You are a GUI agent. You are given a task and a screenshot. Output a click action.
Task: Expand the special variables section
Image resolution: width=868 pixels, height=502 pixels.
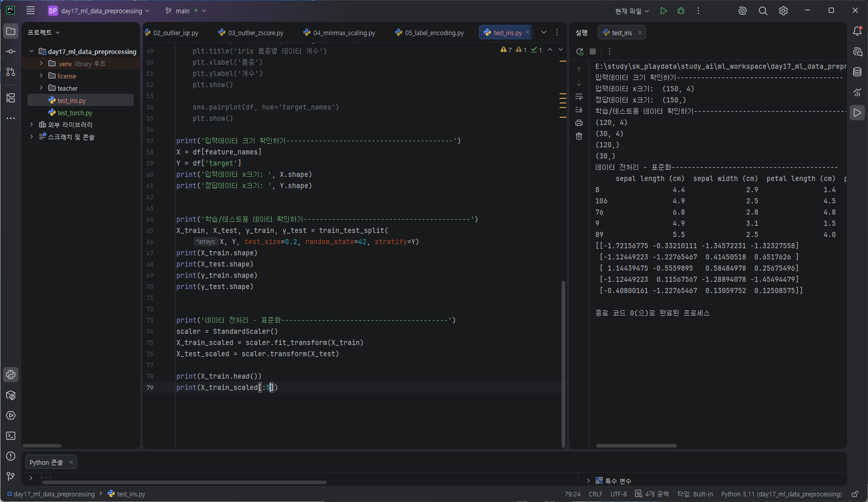tap(588, 481)
